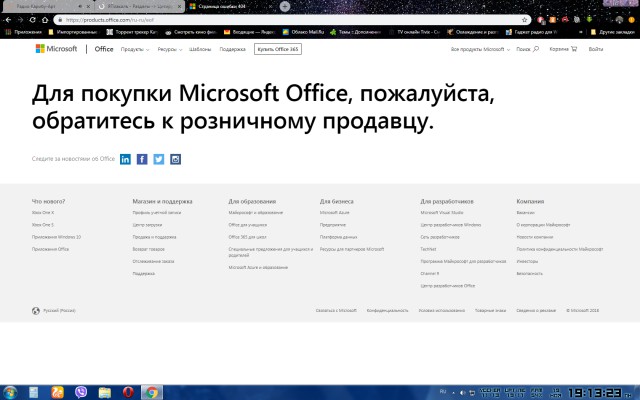
Task: Click green download arrow extension icon
Action: pyautogui.click(x=589, y=20)
